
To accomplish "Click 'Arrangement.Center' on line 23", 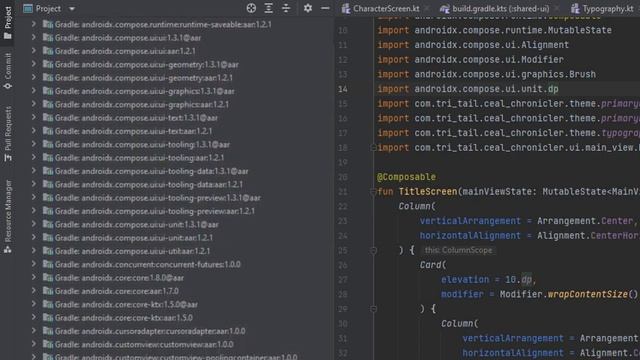I will coord(584,221).
